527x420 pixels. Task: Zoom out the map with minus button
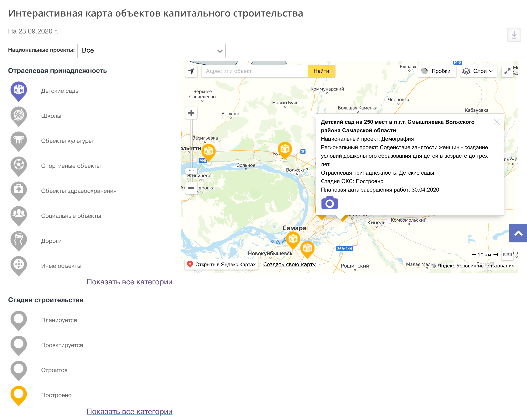click(x=191, y=188)
